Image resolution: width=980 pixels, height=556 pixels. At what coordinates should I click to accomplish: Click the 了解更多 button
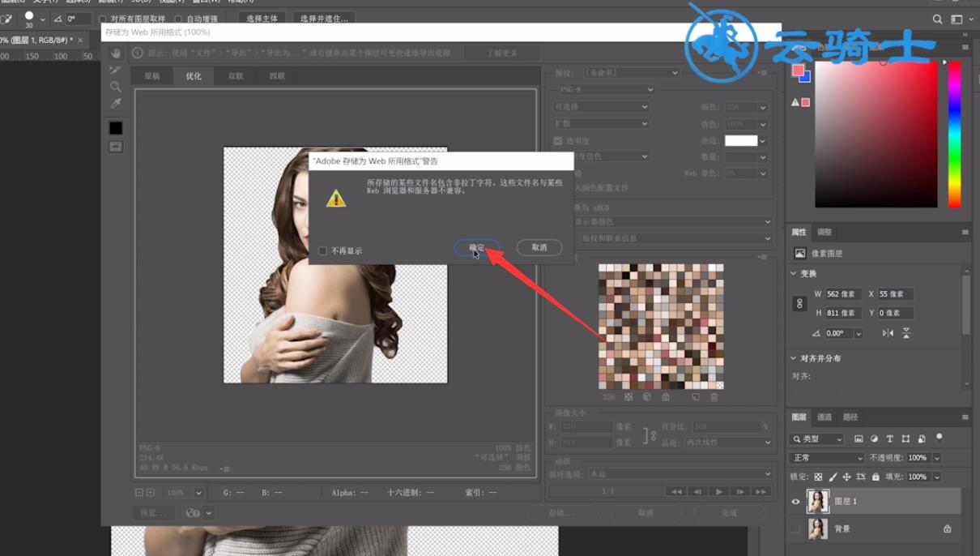coord(502,53)
